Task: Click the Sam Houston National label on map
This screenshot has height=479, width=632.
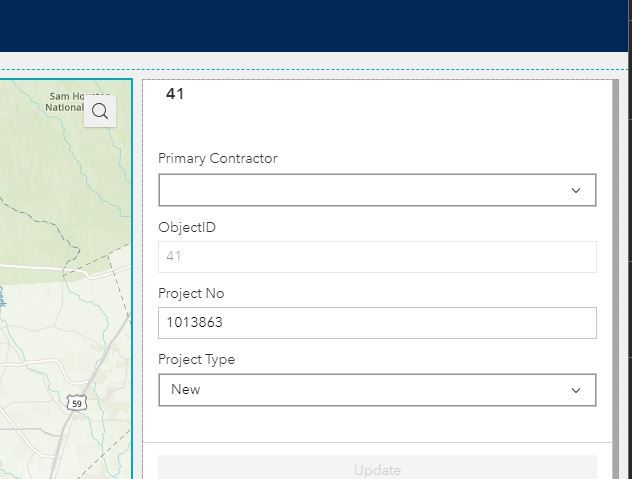Action: pyautogui.click(x=64, y=102)
